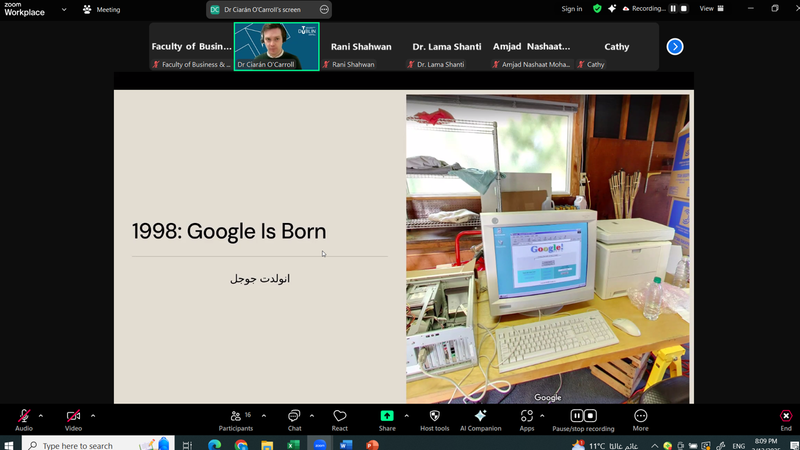Image resolution: width=800 pixels, height=450 pixels.
Task: Click Sign in link
Action: [571, 9]
